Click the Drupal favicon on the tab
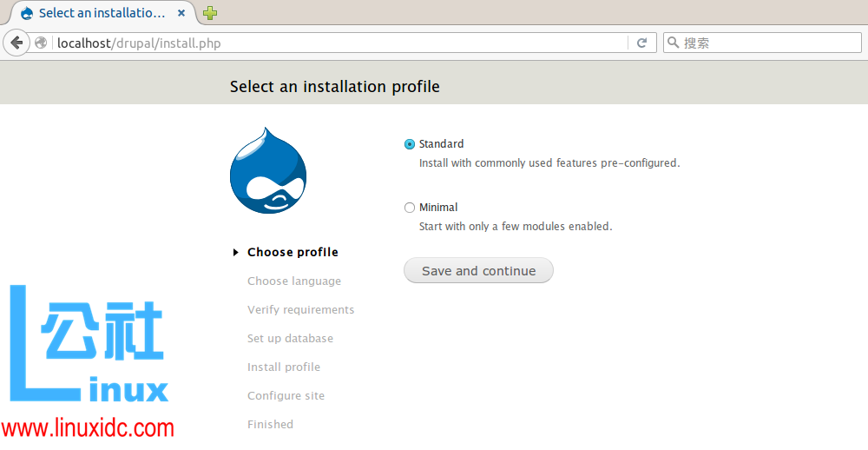This screenshot has width=868, height=450. coord(27,13)
